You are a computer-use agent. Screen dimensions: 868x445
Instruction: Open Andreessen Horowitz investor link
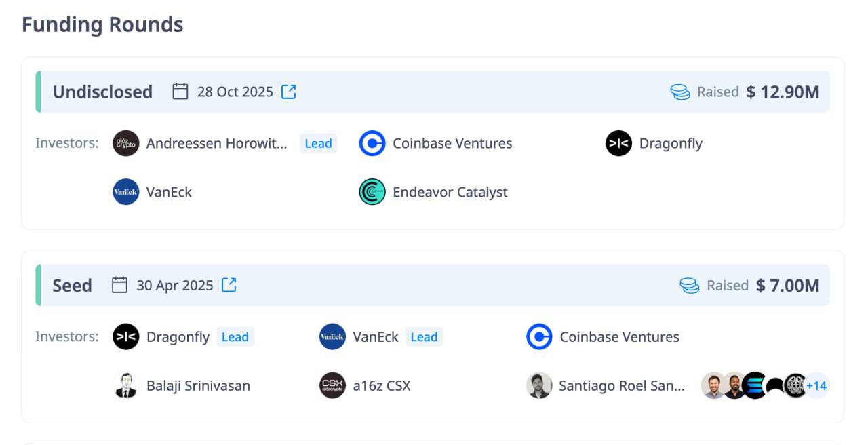tap(217, 143)
